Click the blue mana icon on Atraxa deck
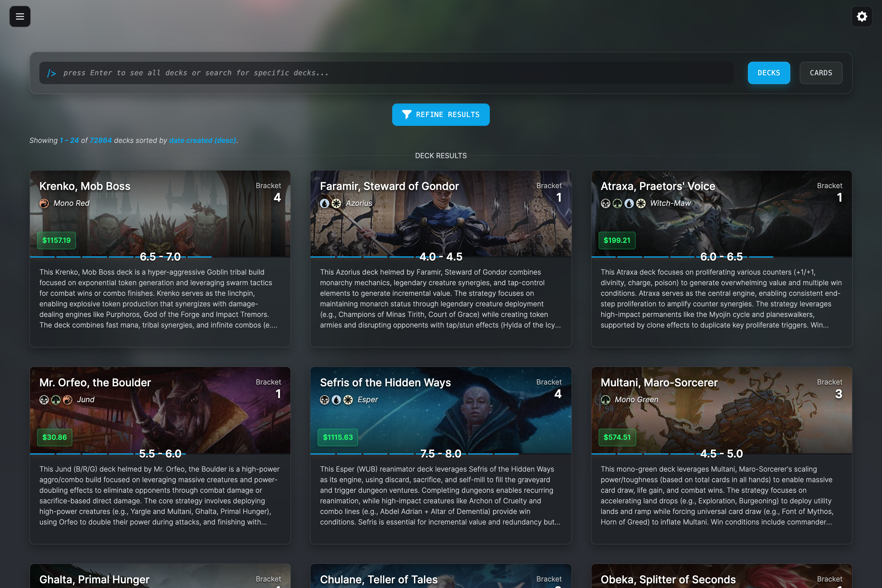 point(629,203)
